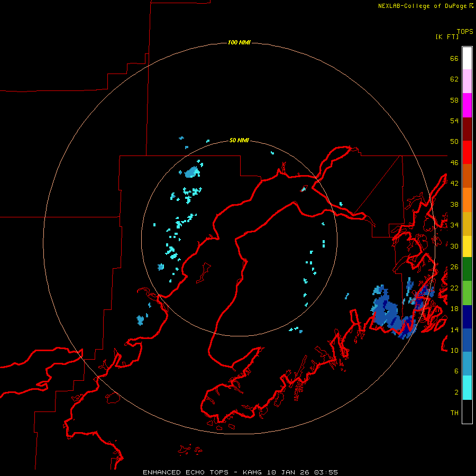Select the bright red legend swatch
The image size is (476, 476).
point(467,152)
